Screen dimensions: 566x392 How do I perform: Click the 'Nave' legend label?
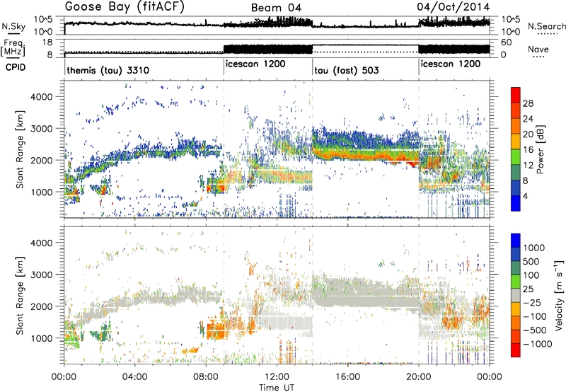coord(538,50)
